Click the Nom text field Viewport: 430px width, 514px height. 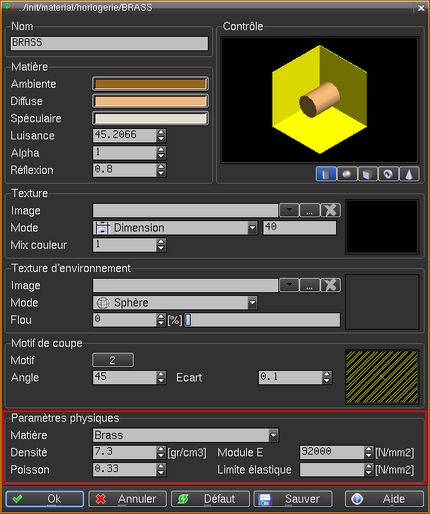click(x=109, y=43)
